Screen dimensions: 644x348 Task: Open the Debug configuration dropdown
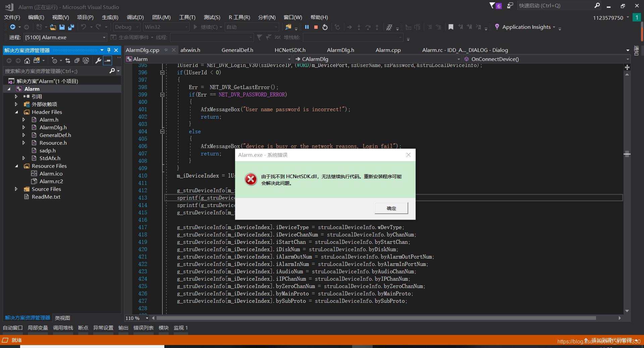126,27
